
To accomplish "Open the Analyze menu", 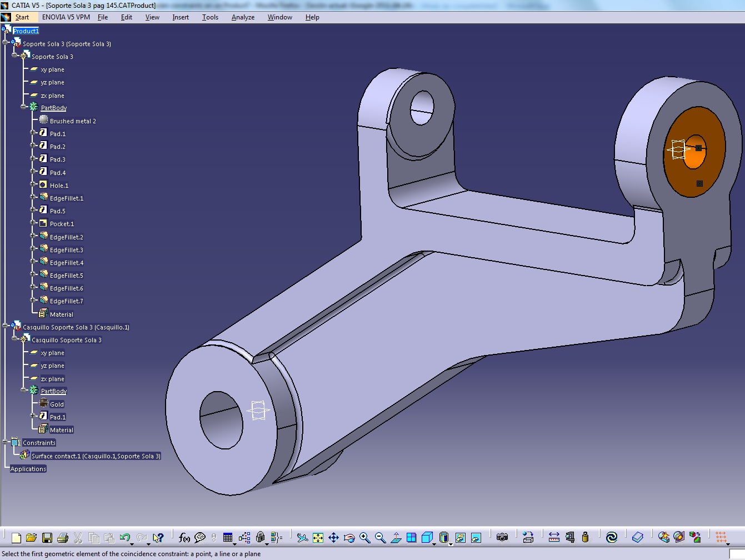I will pyautogui.click(x=243, y=17).
